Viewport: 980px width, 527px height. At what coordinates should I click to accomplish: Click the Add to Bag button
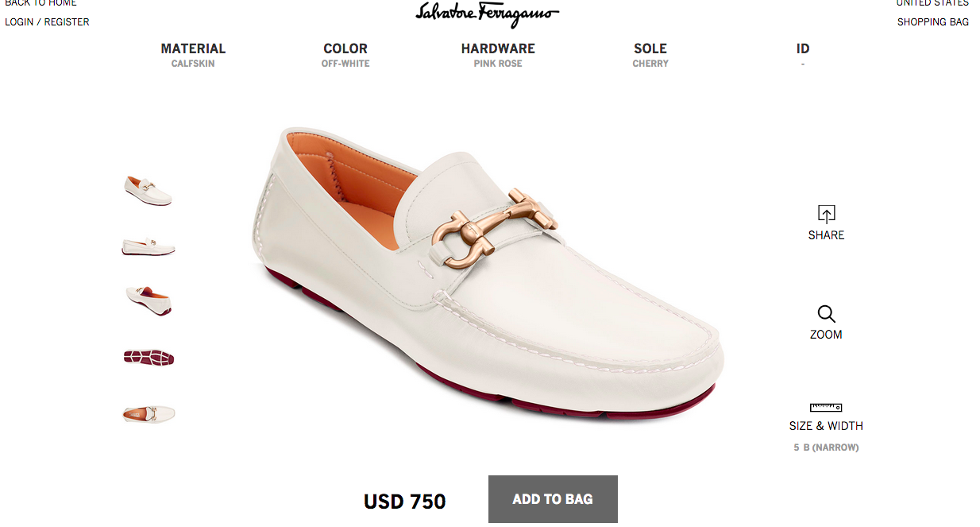[x=553, y=499]
